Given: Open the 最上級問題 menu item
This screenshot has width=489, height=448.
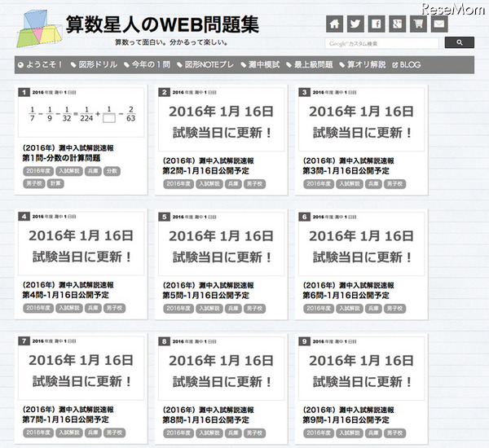Looking at the screenshot, I should 310,64.
